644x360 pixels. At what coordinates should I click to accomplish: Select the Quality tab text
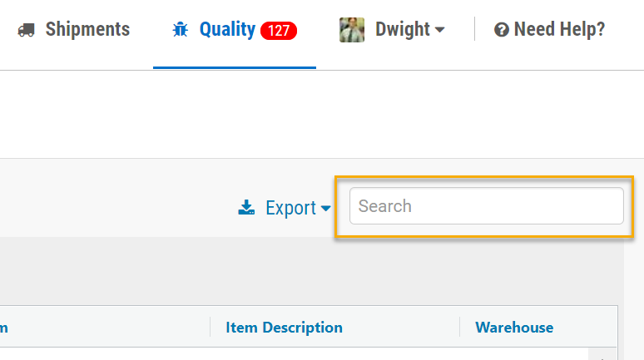[227, 30]
